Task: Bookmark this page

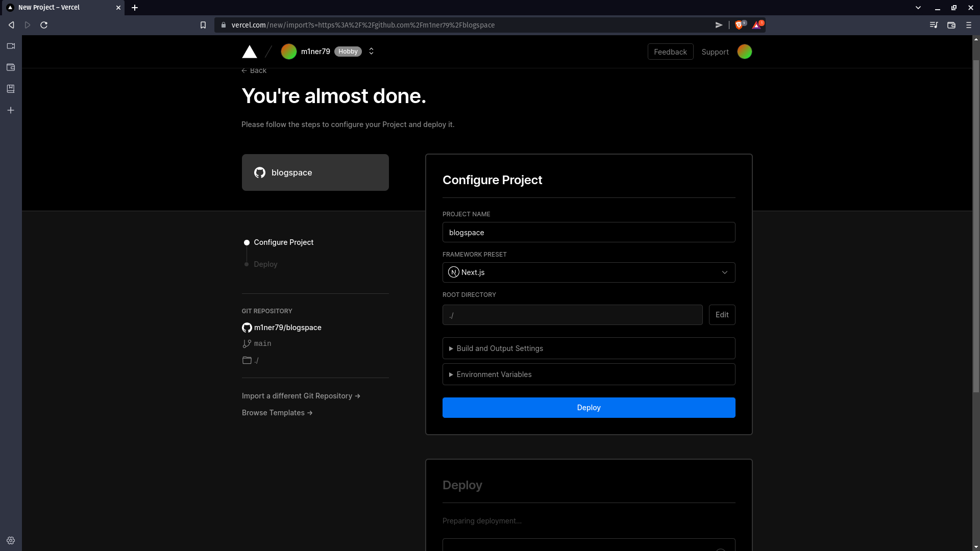Action: pyautogui.click(x=203, y=25)
